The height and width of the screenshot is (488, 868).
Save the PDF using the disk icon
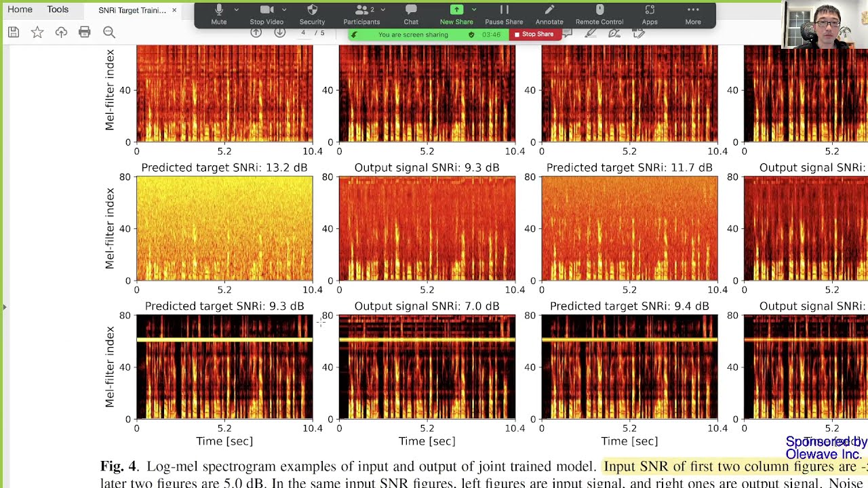pyautogui.click(x=14, y=32)
